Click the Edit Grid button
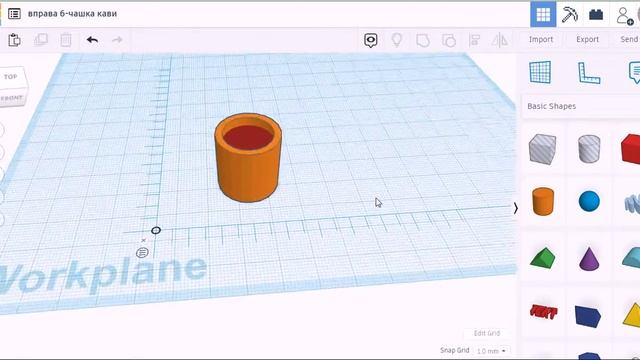 pos(487,333)
